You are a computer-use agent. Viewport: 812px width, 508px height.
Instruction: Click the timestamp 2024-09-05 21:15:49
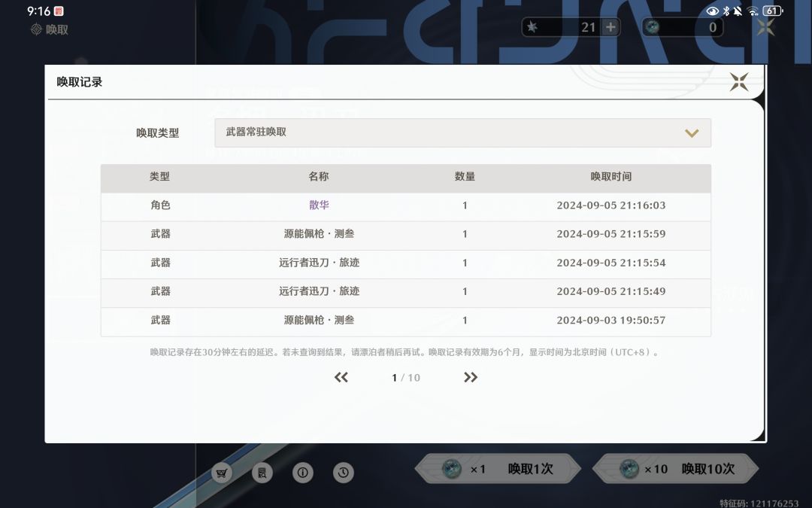(x=611, y=291)
